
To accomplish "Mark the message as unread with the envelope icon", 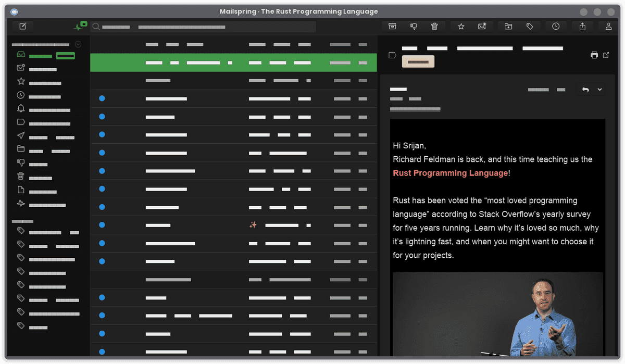I will [482, 27].
